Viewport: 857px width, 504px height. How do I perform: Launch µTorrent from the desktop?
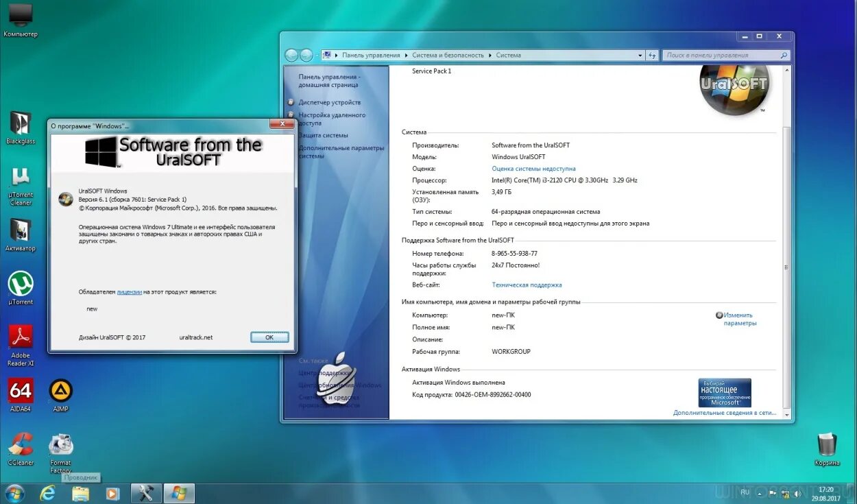20,288
